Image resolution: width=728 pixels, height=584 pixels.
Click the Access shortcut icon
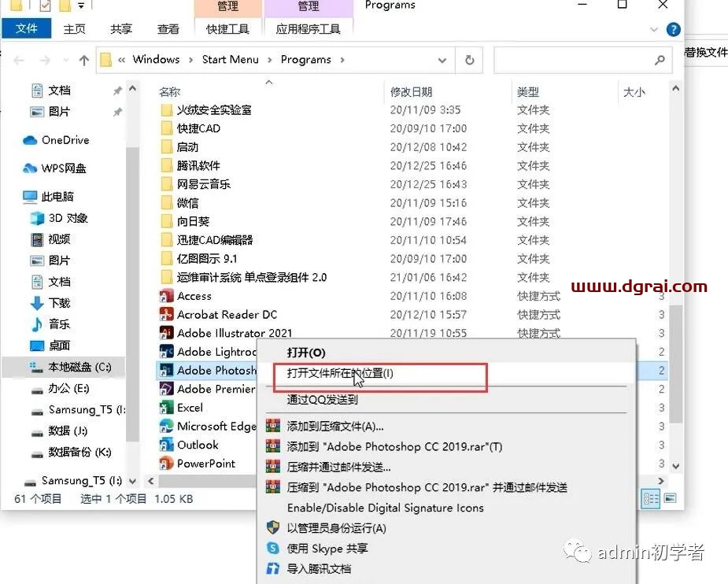(x=166, y=296)
